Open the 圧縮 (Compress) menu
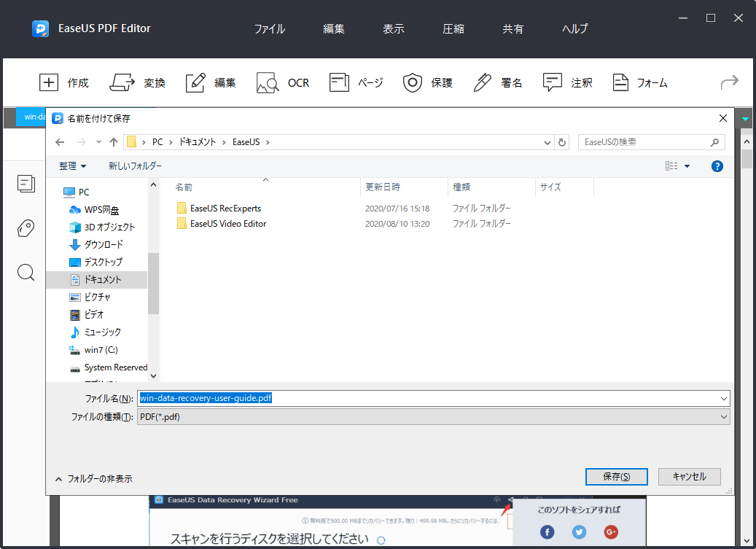The width and height of the screenshot is (756, 549). tap(453, 28)
